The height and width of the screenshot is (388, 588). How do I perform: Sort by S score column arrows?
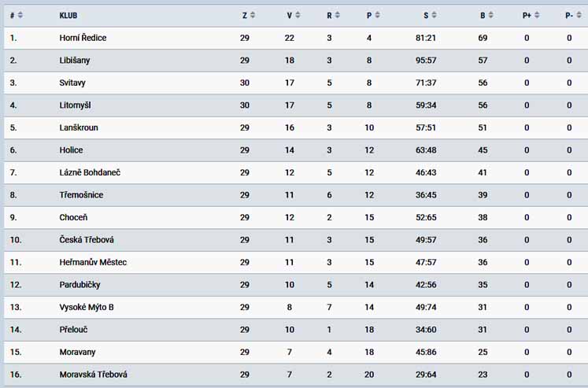(x=435, y=15)
